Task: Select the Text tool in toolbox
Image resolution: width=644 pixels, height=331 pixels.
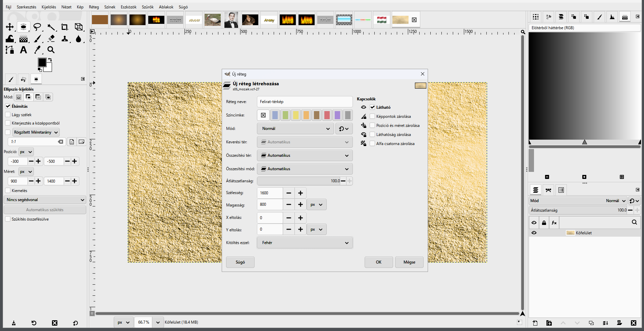Action: click(23, 50)
